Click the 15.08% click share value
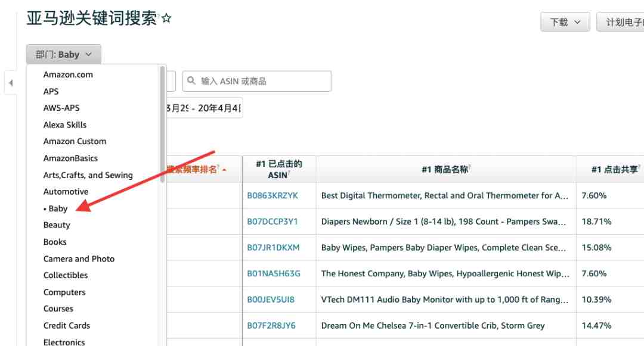 coord(596,248)
